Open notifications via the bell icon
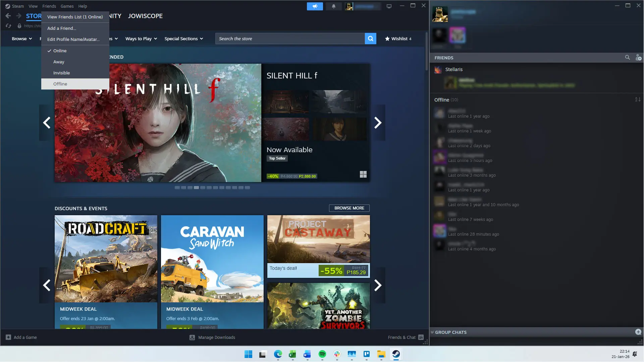This screenshot has width=644, height=362. point(334,6)
